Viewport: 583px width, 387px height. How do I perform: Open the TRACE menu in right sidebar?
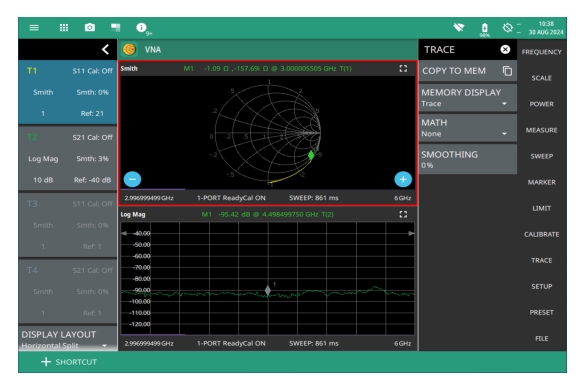(x=541, y=260)
